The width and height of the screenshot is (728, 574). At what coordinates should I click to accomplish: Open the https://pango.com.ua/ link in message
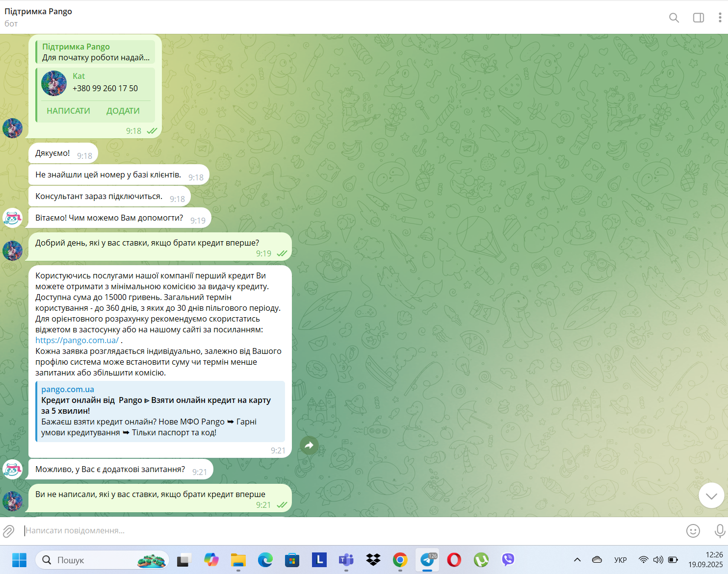coord(77,340)
